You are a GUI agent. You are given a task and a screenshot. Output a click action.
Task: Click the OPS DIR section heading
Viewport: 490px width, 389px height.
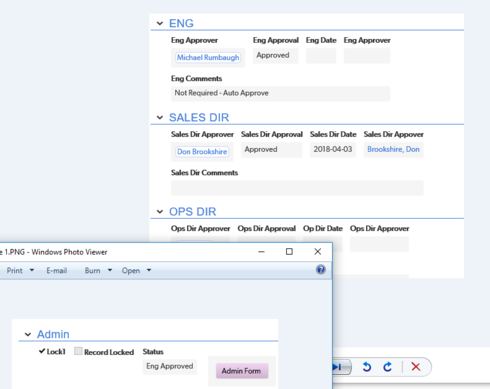coord(193,212)
